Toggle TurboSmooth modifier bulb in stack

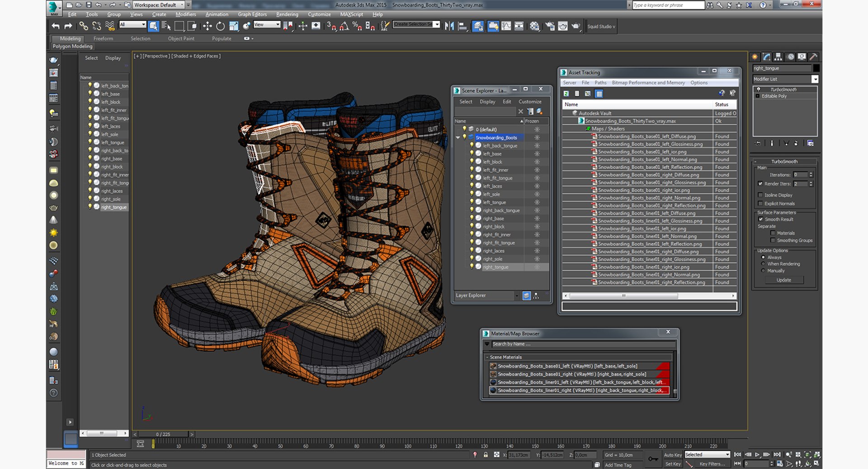759,89
